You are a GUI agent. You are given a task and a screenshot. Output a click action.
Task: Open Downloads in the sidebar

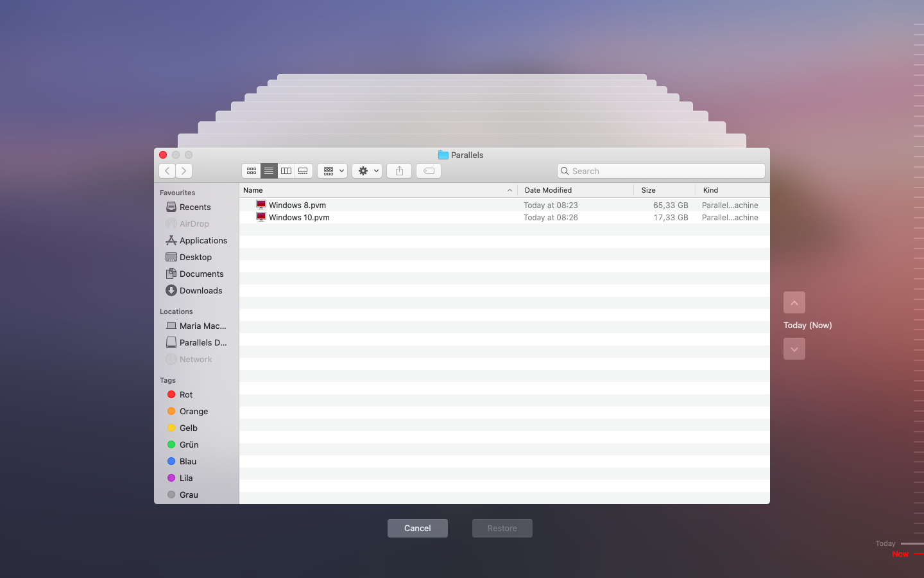200,290
